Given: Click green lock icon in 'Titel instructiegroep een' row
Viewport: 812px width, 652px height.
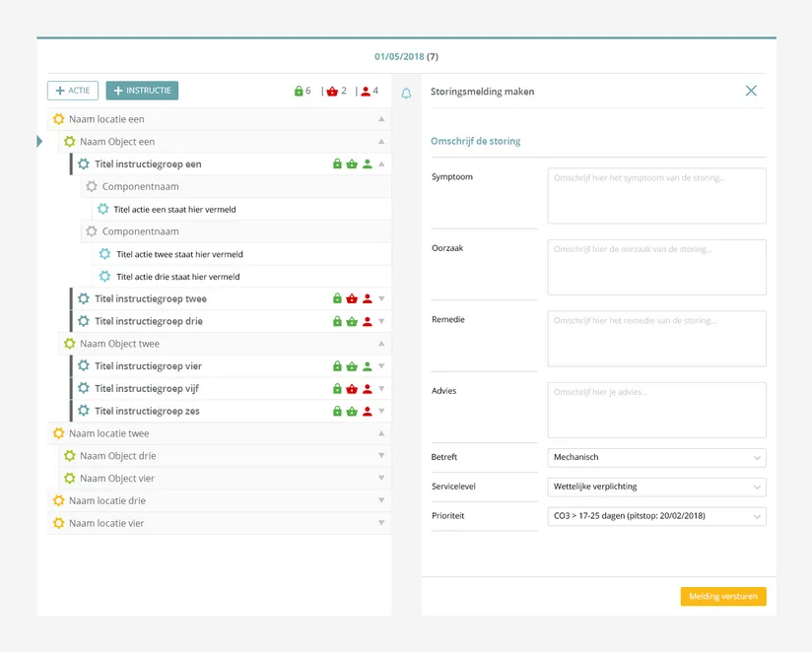Looking at the screenshot, I should tap(337, 164).
